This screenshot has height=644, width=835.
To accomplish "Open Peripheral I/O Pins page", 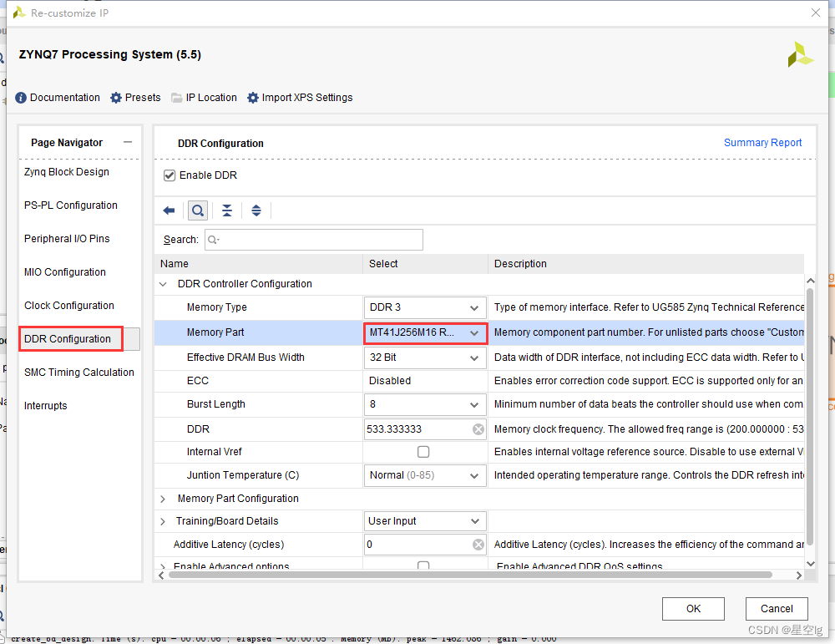I will [67, 239].
